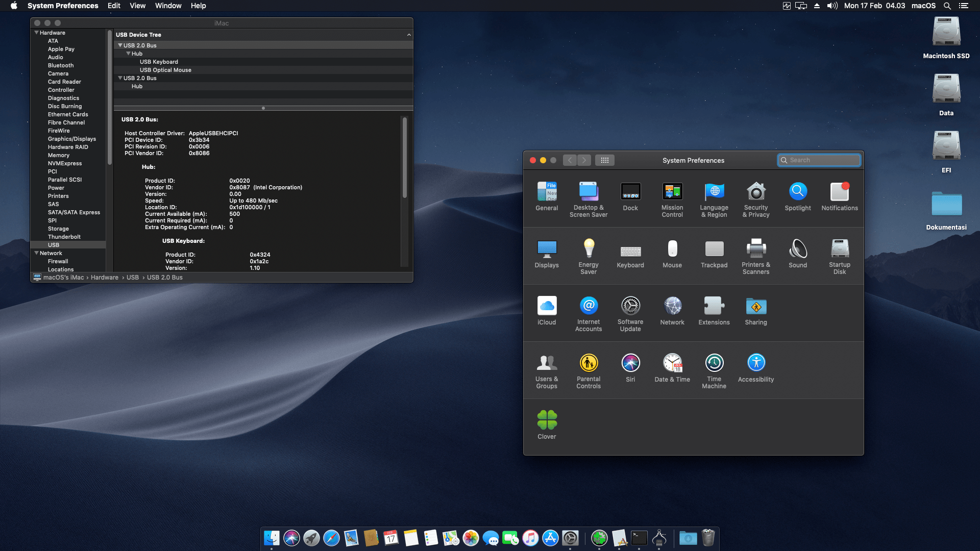Viewport: 980px width, 551px height.
Task: Go back using the System Preferences back arrow
Action: (x=570, y=160)
